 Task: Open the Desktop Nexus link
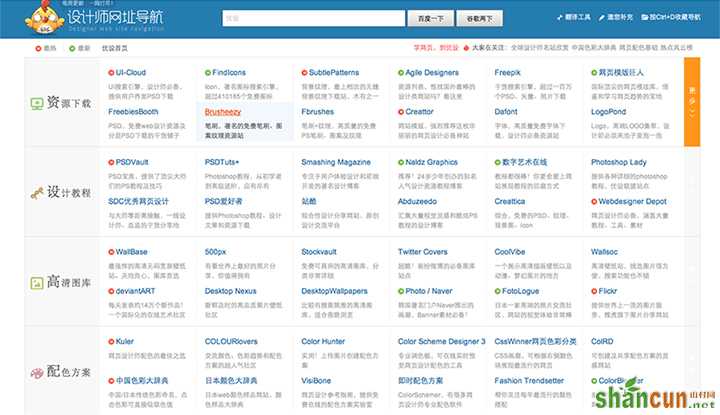click(231, 291)
